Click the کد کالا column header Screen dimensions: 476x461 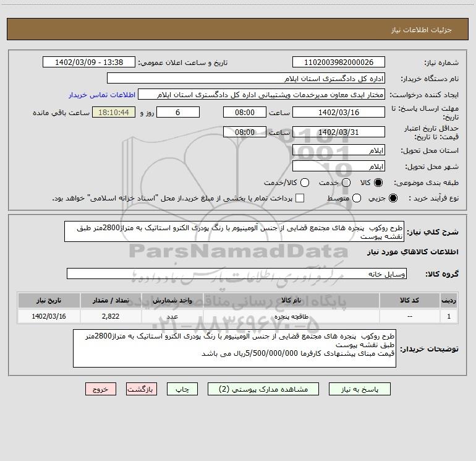[x=409, y=300]
